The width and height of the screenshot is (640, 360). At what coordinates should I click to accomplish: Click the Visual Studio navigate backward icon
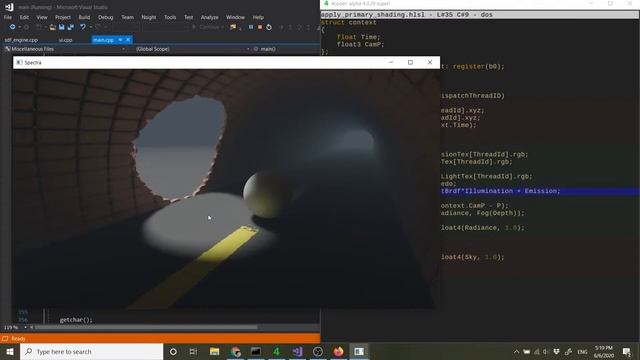pos(12,27)
